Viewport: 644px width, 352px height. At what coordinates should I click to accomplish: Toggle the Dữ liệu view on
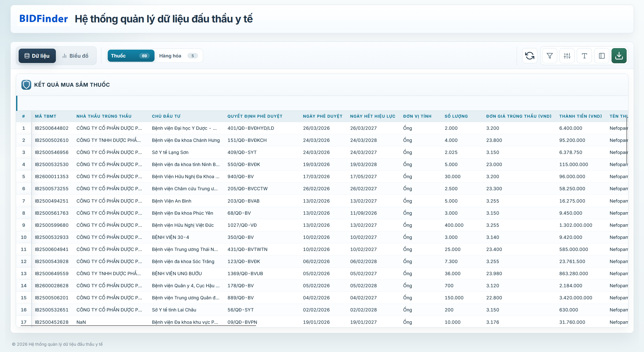pyautogui.click(x=37, y=55)
